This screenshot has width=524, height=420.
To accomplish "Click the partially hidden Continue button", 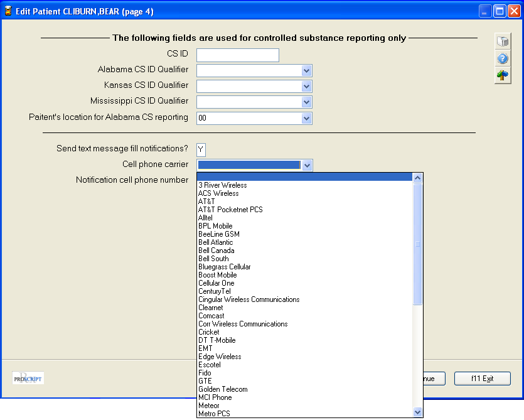I will click(434, 379).
